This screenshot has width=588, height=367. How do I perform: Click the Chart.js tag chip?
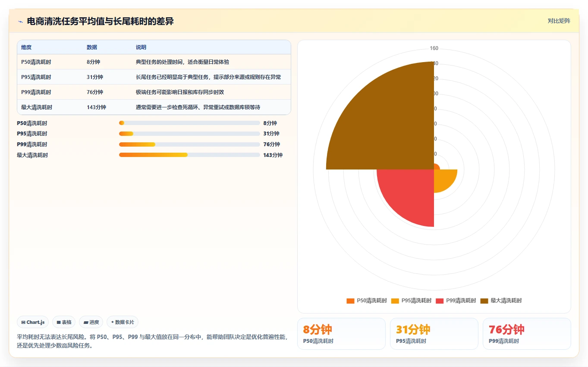(33, 322)
